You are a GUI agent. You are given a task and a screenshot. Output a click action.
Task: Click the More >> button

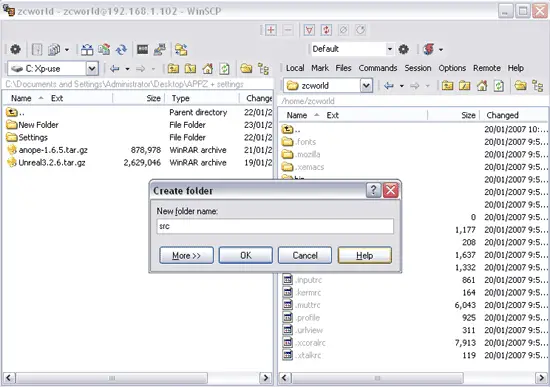186,255
